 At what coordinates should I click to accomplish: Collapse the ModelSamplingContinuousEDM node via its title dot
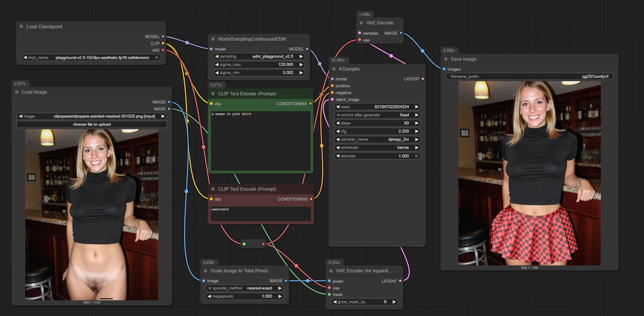click(213, 39)
